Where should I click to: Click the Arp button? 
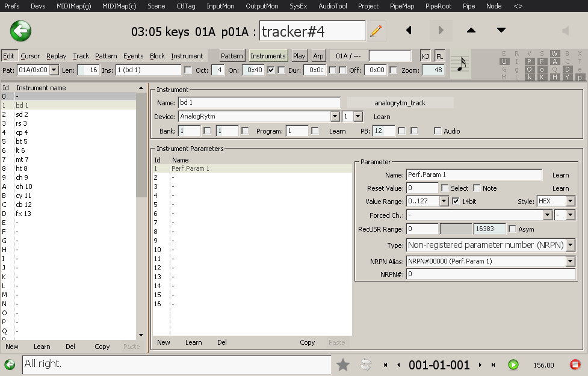click(x=318, y=56)
